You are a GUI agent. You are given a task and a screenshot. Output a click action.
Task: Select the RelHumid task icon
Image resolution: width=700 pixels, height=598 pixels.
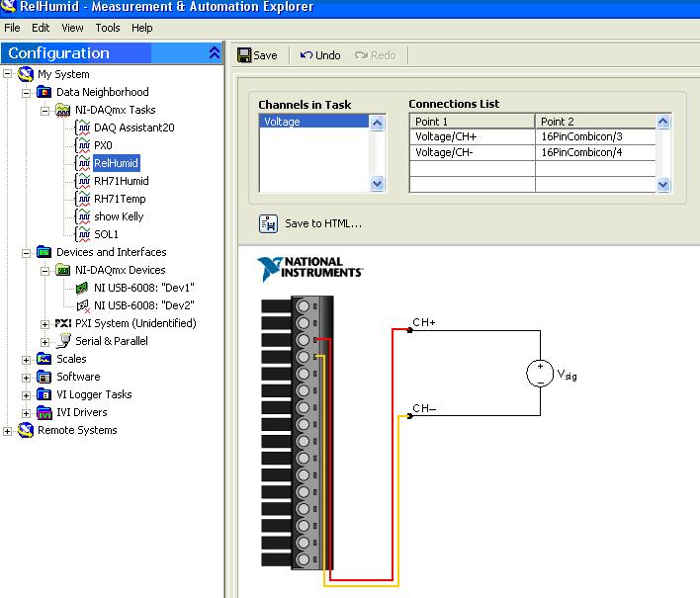click(83, 163)
